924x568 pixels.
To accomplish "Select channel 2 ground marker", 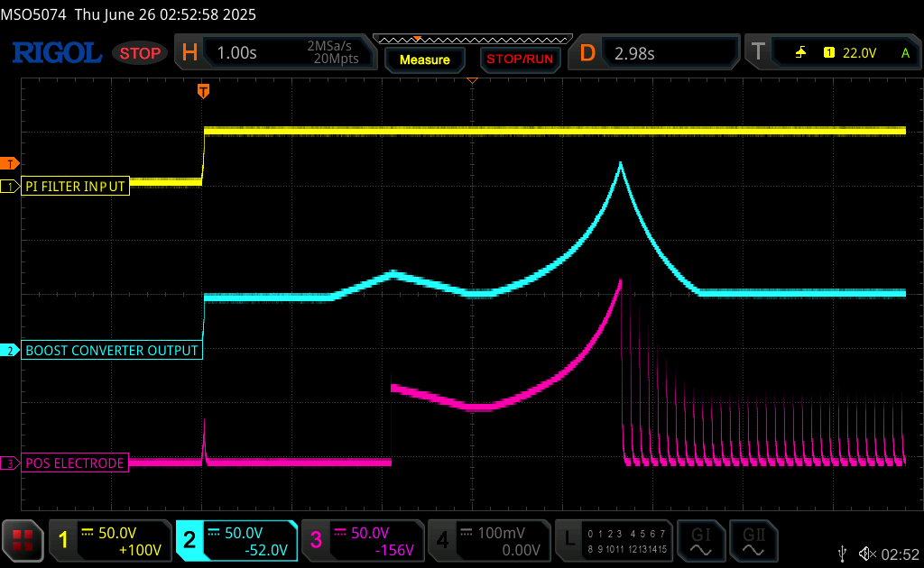I will [x=10, y=350].
